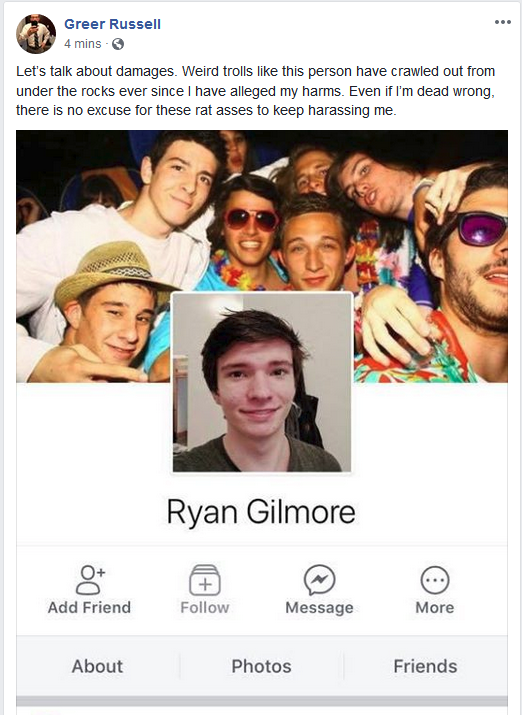
Task: Click the Add Friend person icon
Action: (90, 580)
